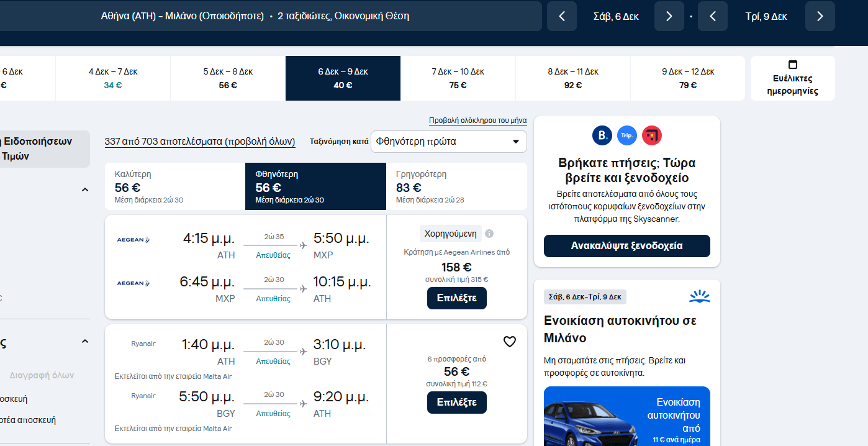Click the red hotel partner logo icon
The image size is (868, 446).
(x=652, y=135)
